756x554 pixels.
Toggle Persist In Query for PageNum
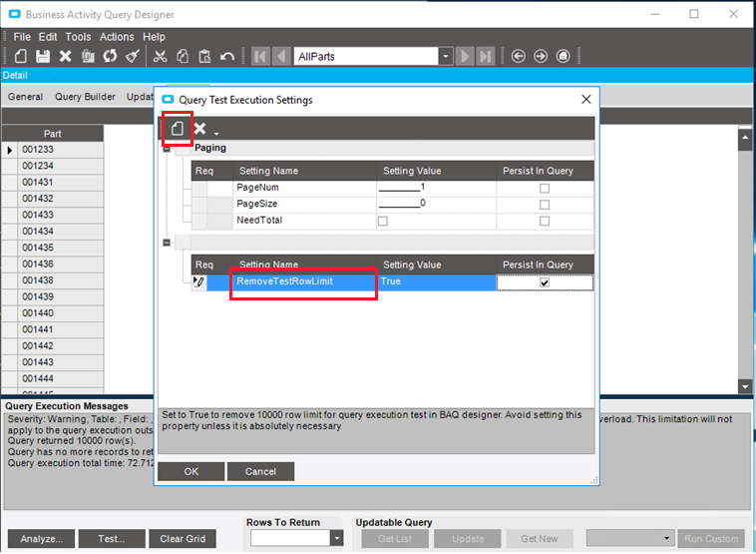click(x=545, y=189)
